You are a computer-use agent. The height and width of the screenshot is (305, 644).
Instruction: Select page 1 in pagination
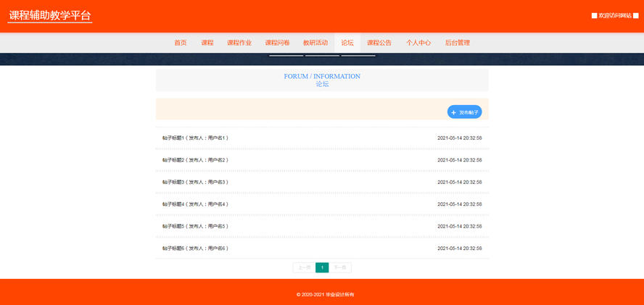click(x=322, y=267)
